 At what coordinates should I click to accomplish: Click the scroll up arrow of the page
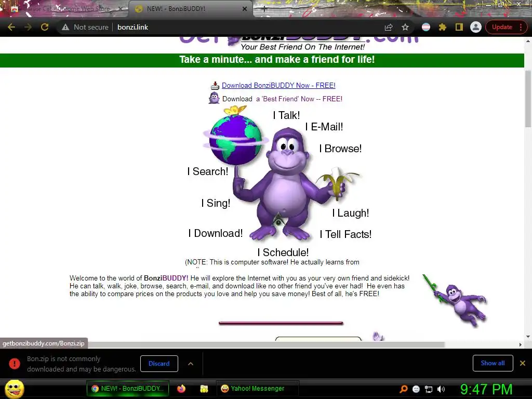(528, 41)
